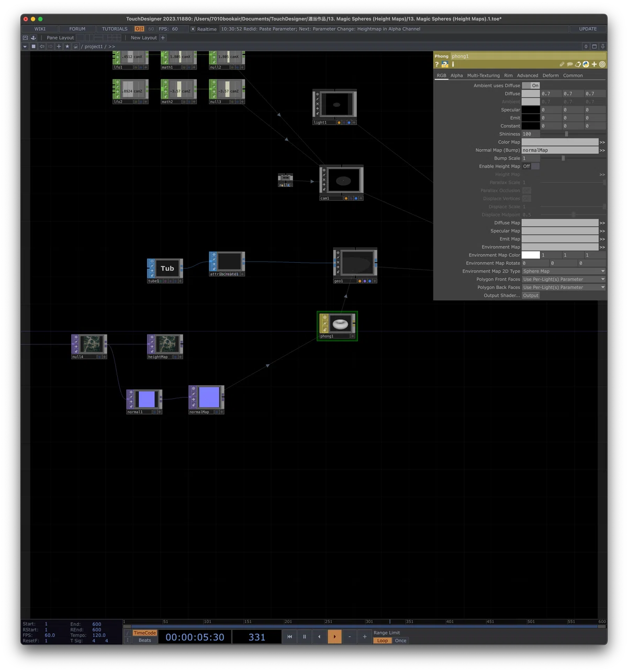Toggle Enable Height Map switch
This screenshot has height=672, width=628.
pos(531,166)
